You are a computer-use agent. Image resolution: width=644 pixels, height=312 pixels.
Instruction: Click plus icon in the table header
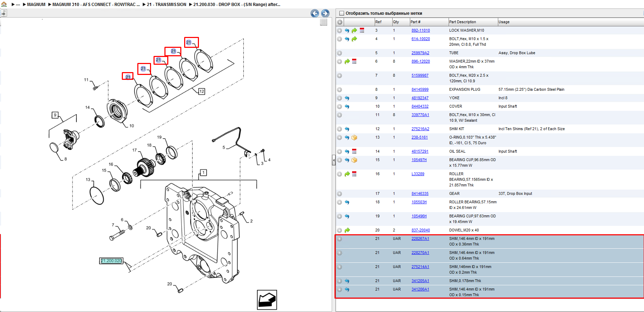[340, 22]
